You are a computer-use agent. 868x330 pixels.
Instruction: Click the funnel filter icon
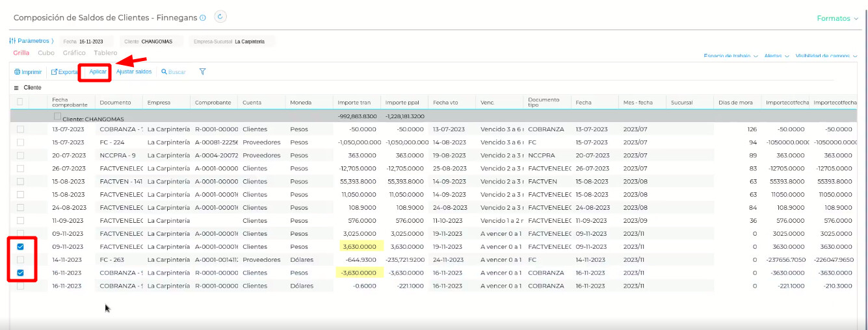click(202, 71)
